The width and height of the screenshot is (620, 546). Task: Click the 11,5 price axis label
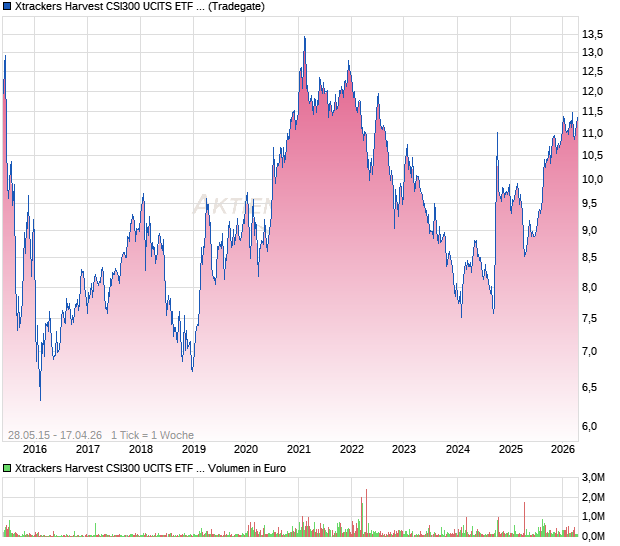(x=592, y=112)
